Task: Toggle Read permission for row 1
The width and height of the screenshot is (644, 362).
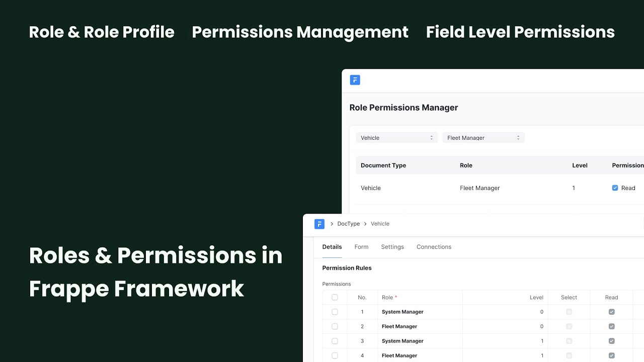Action: tap(611, 312)
